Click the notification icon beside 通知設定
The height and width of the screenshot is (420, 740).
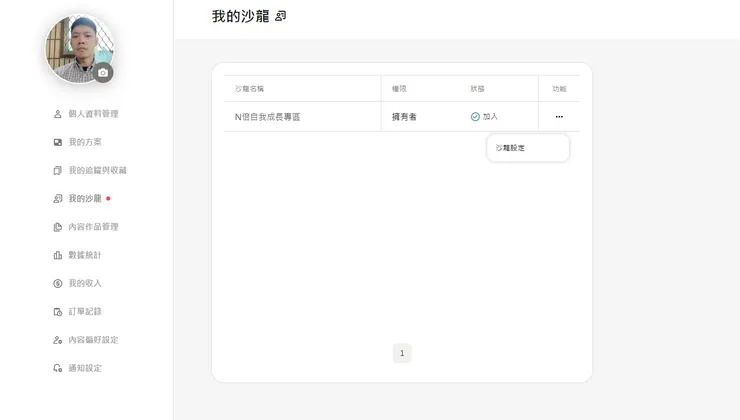58,368
